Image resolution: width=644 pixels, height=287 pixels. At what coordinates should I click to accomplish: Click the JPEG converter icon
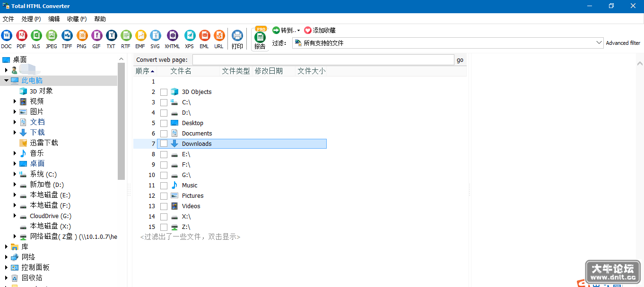click(x=51, y=35)
